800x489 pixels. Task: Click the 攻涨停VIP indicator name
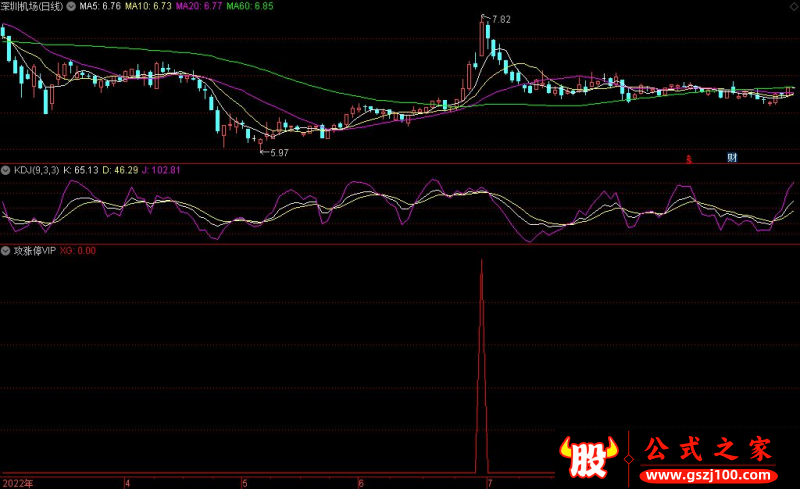tap(35, 251)
